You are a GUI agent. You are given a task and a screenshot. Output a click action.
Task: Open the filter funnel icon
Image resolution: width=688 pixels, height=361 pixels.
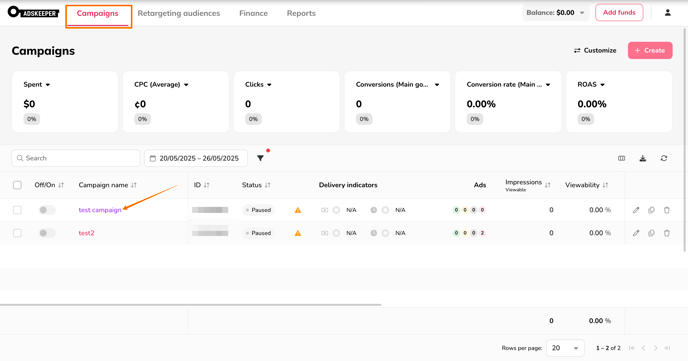pos(260,158)
